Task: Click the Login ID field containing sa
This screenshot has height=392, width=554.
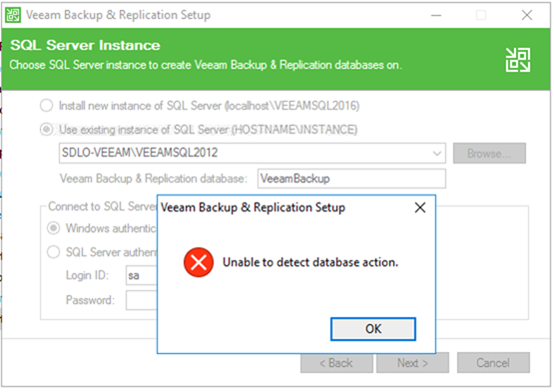Action: [142, 275]
